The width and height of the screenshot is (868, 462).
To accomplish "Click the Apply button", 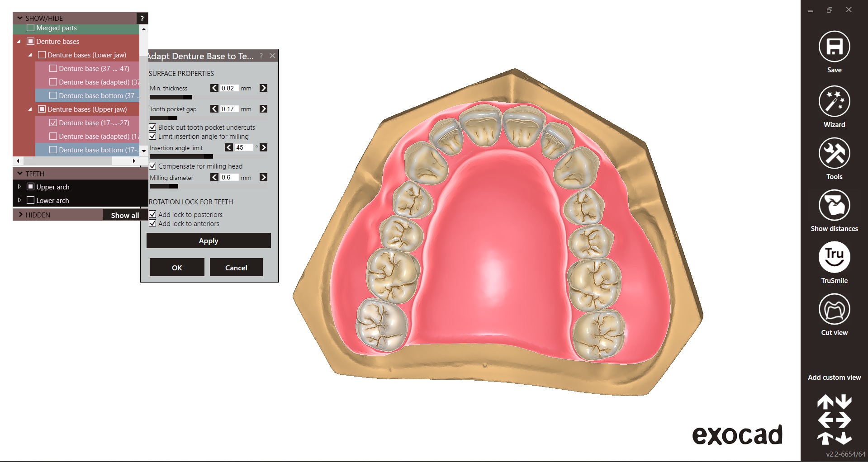I will point(209,241).
